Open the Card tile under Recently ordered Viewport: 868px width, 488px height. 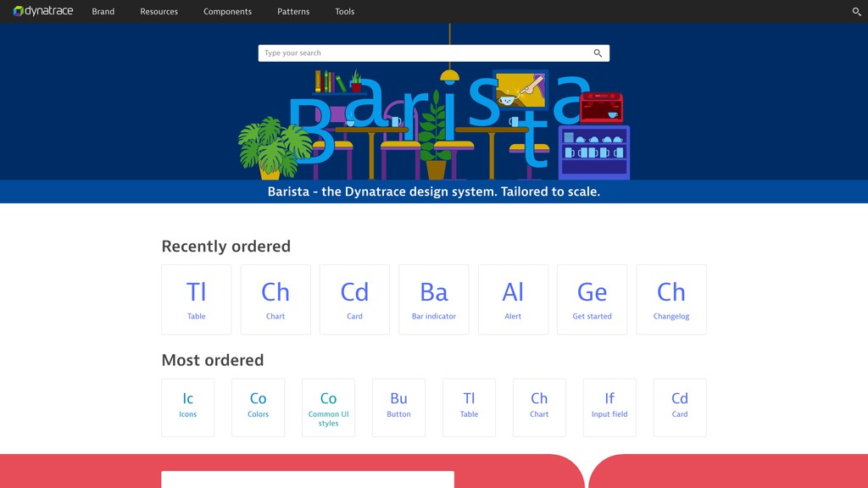(355, 299)
